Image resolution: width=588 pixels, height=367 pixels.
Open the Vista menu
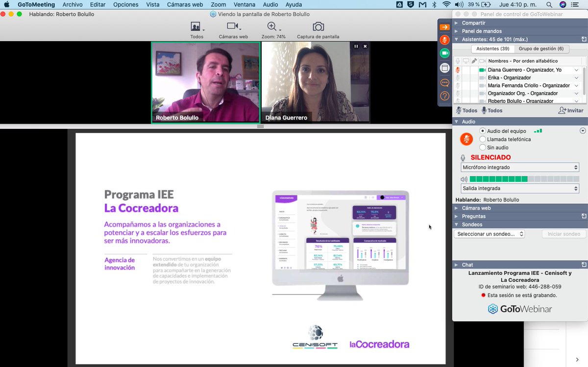pyautogui.click(x=153, y=4)
